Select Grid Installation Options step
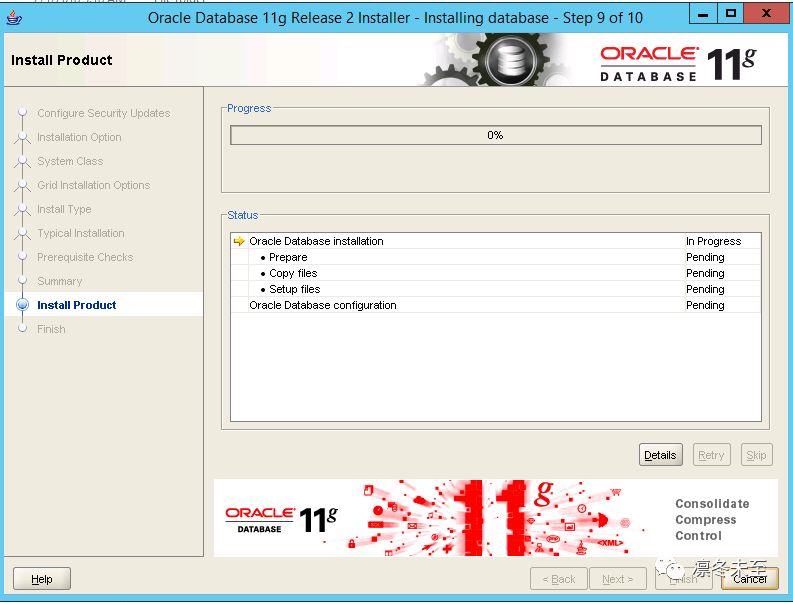 [x=94, y=185]
